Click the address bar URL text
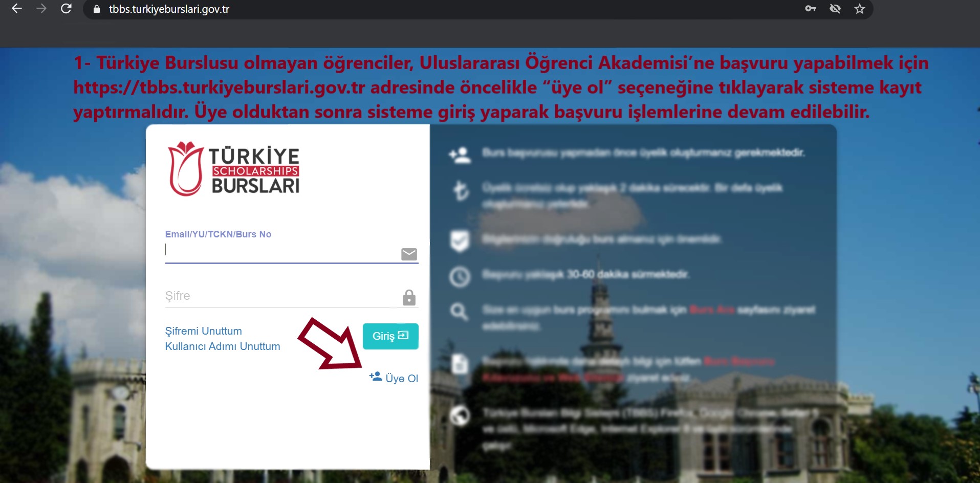 (x=169, y=9)
